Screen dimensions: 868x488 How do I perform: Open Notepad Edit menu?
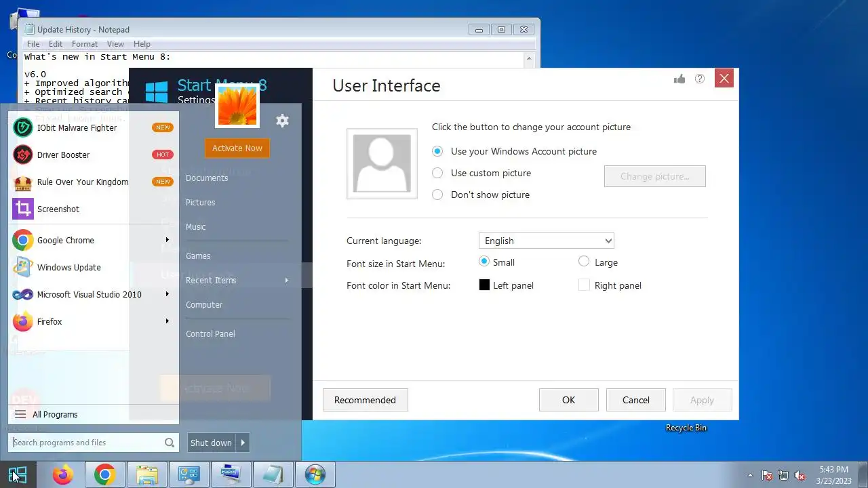coord(56,44)
